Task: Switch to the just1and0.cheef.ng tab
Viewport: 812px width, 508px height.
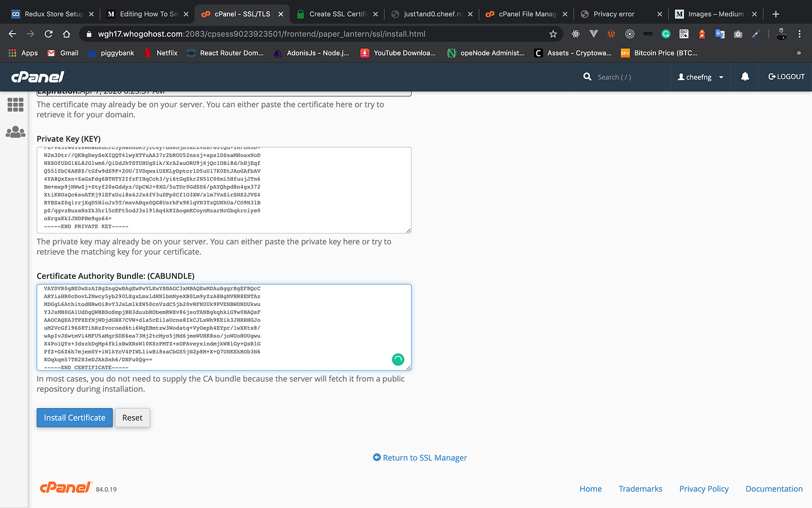Action: (430, 14)
